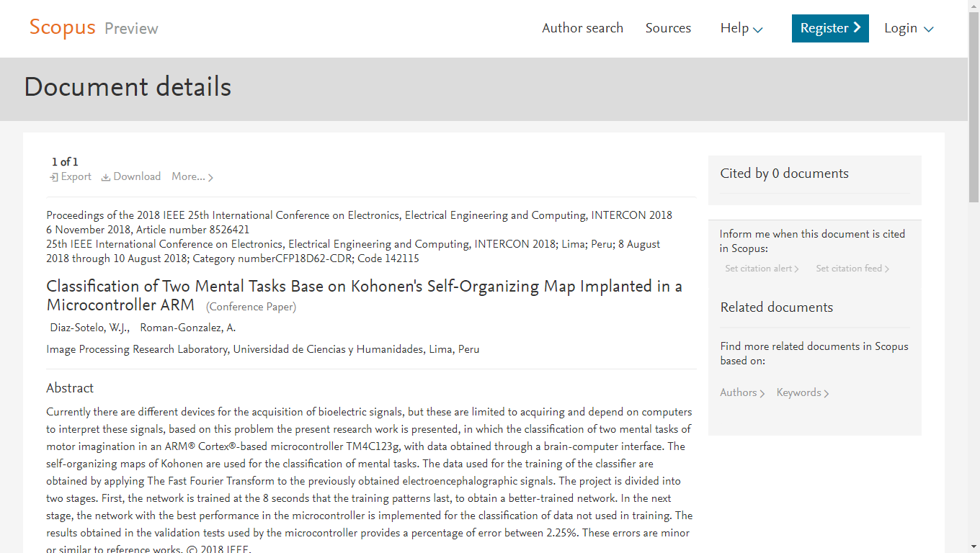Find related documents by Keywords

803,392
